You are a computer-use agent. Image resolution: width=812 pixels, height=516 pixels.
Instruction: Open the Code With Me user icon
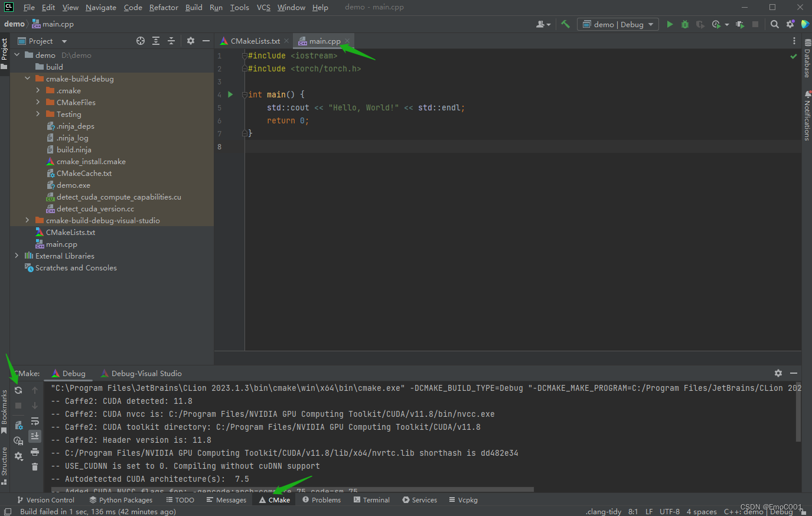tap(541, 24)
